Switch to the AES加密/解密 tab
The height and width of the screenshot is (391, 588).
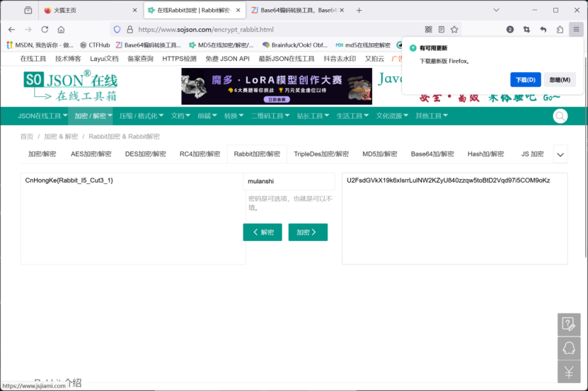point(91,154)
